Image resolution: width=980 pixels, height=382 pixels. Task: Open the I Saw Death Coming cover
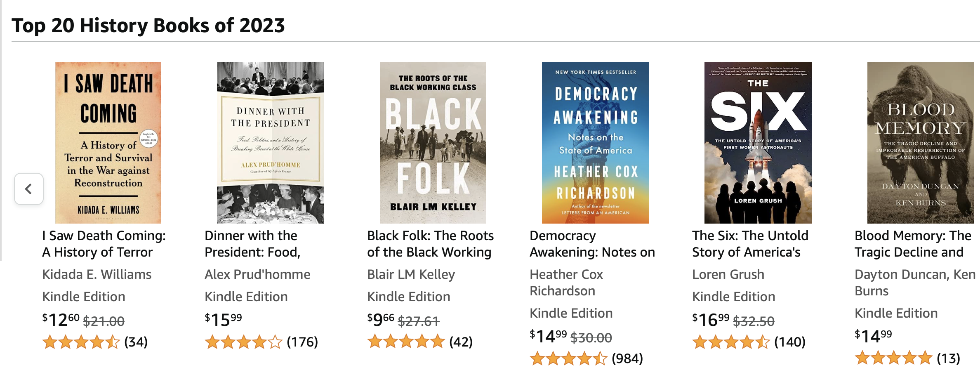coord(108,143)
